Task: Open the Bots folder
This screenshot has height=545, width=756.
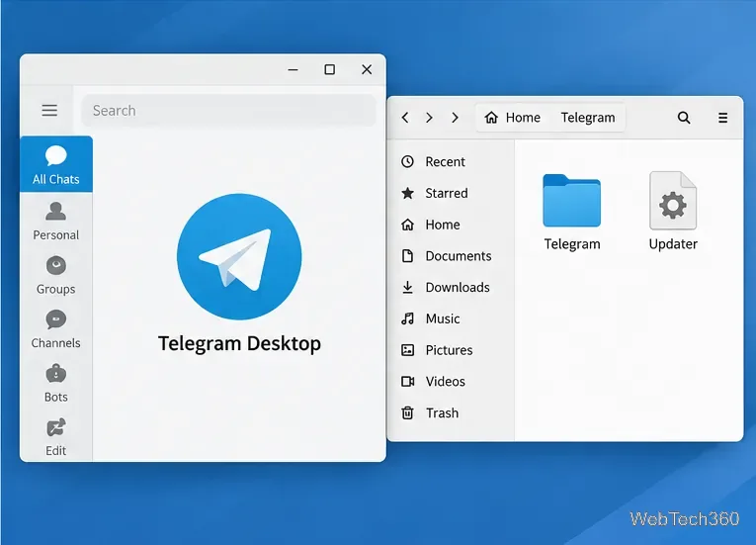Action: pos(56,384)
